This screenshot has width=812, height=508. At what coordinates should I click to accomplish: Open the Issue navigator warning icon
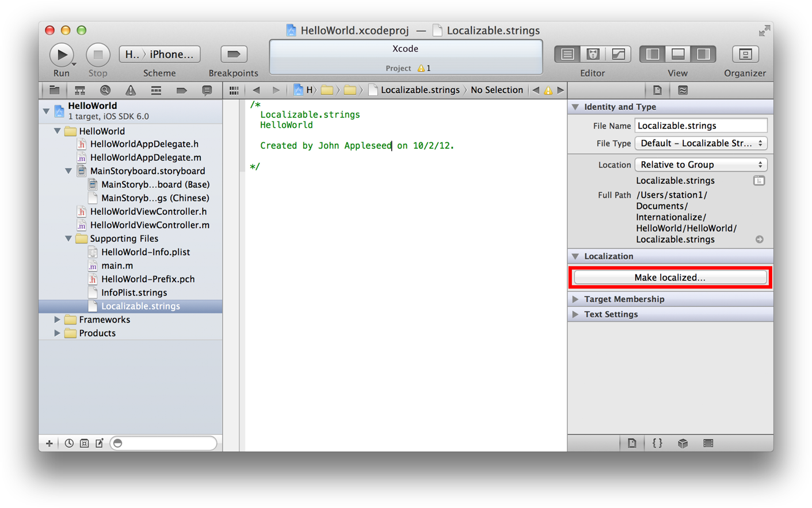(x=131, y=90)
